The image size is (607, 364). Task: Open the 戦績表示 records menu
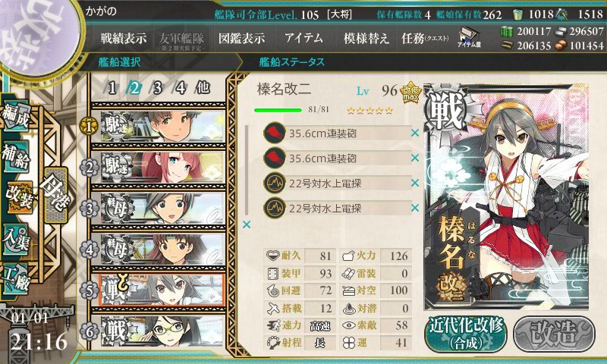click(124, 38)
